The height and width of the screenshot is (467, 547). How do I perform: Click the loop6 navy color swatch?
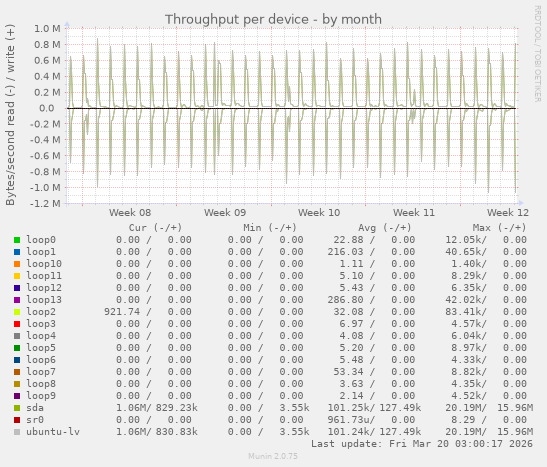click(17, 360)
